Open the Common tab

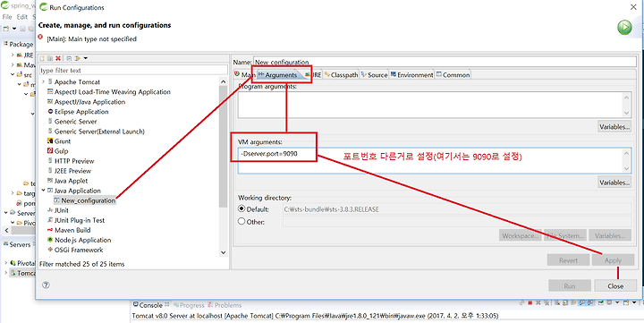coord(453,75)
